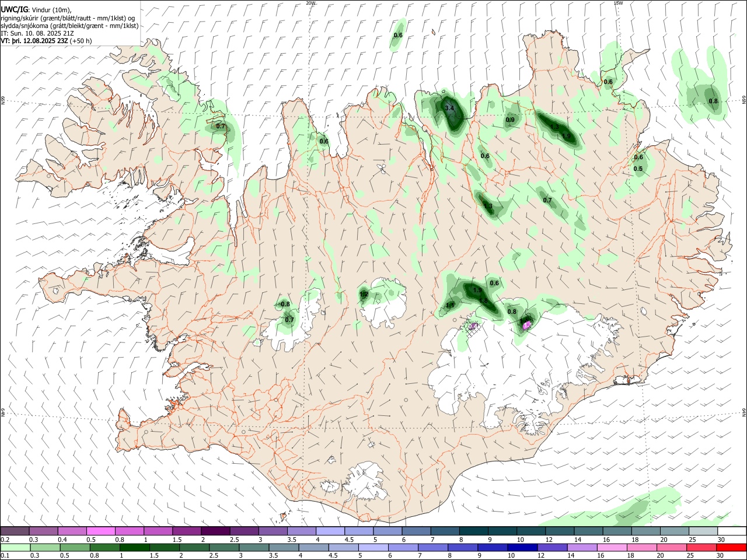The height and width of the screenshot is (560, 747).
Task: Click the pink snow patch on the glacier
Action: (528, 324)
